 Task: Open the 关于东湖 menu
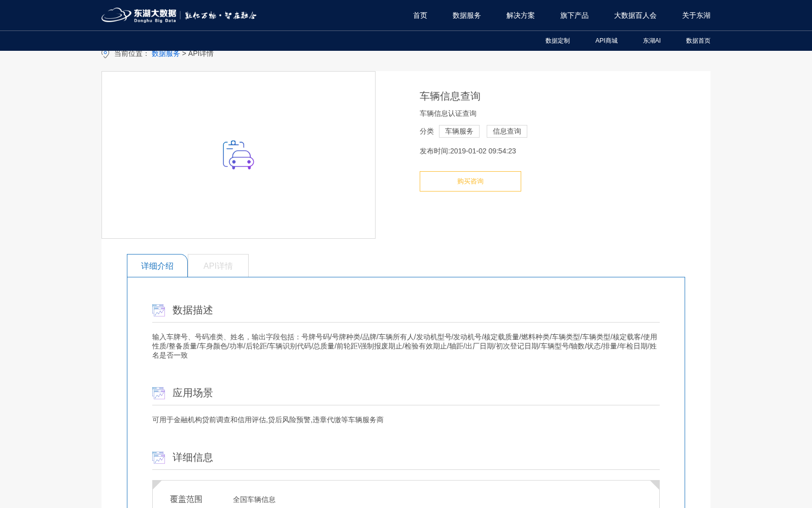point(696,15)
